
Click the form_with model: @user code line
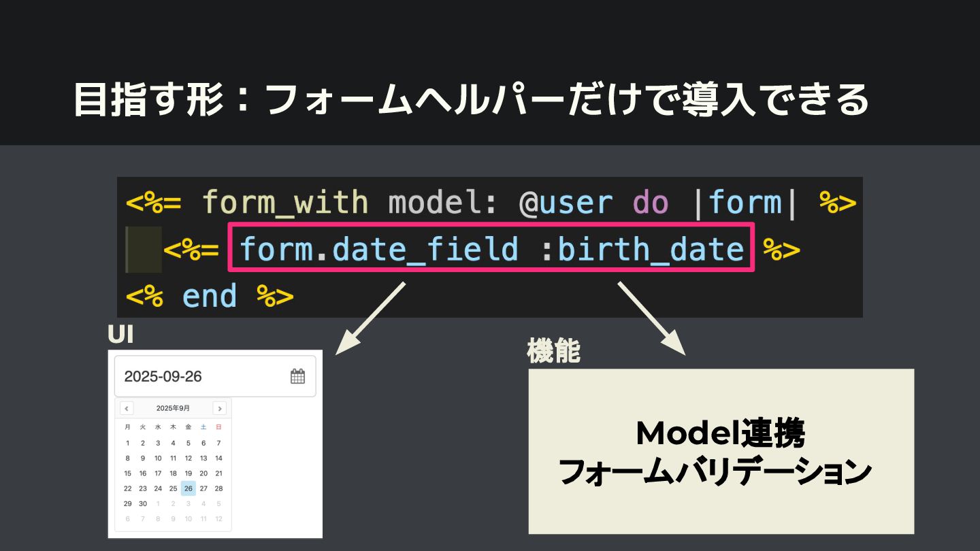pos(490,203)
